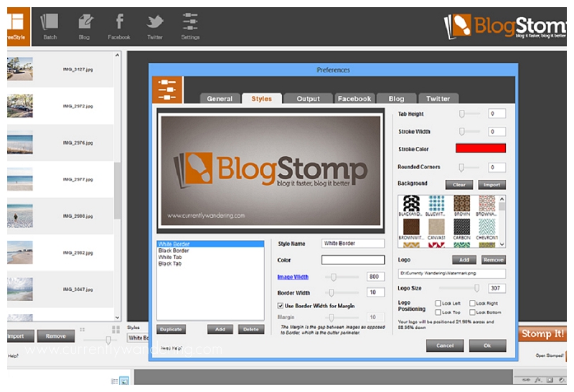The height and width of the screenshot is (392, 574).
Task: Open the Styles dropdown showing White Border
Action: click(x=138, y=338)
